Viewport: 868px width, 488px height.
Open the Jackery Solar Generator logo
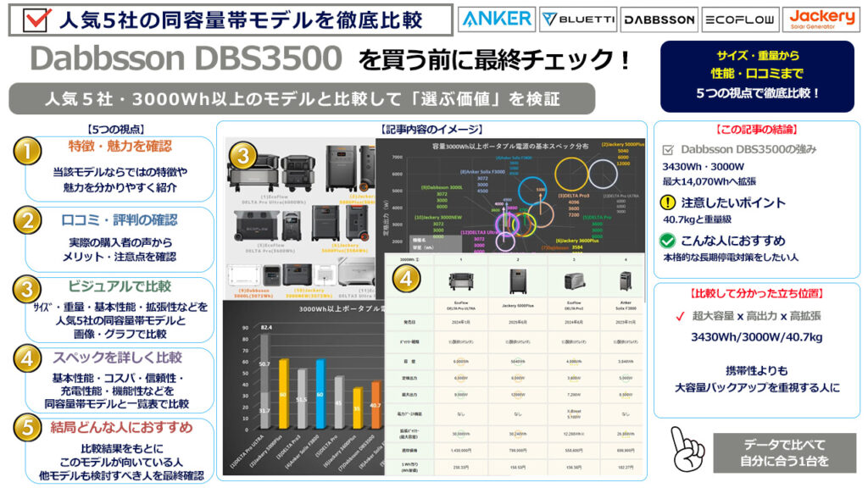click(x=821, y=19)
